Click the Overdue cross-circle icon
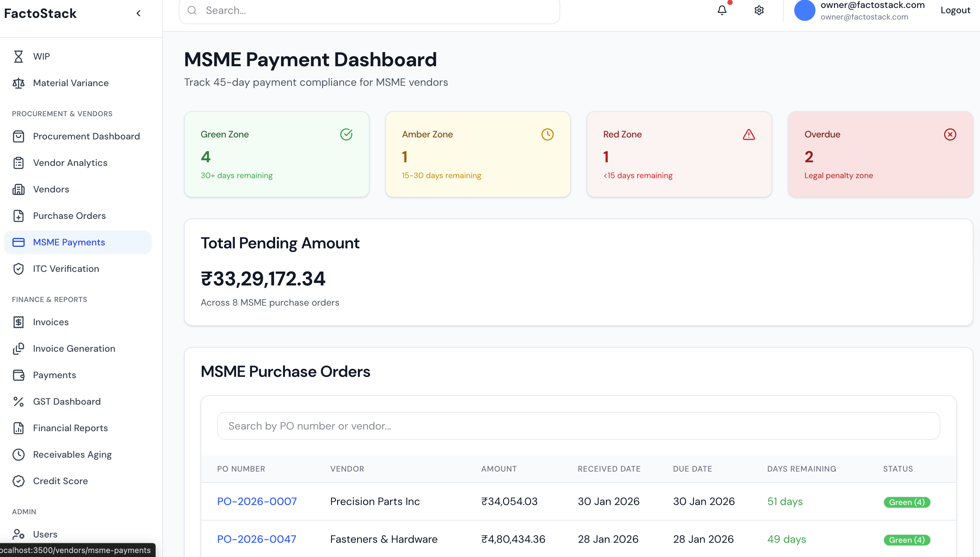Screen dimensions: 980x557 [x=950, y=134]
